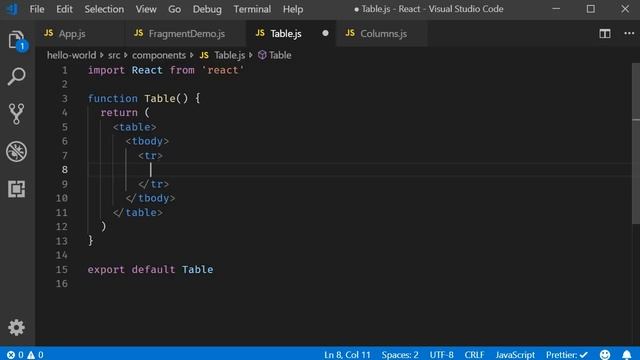Click line number 16 in the gutter

pyautogui.click(x=62, y=284)
